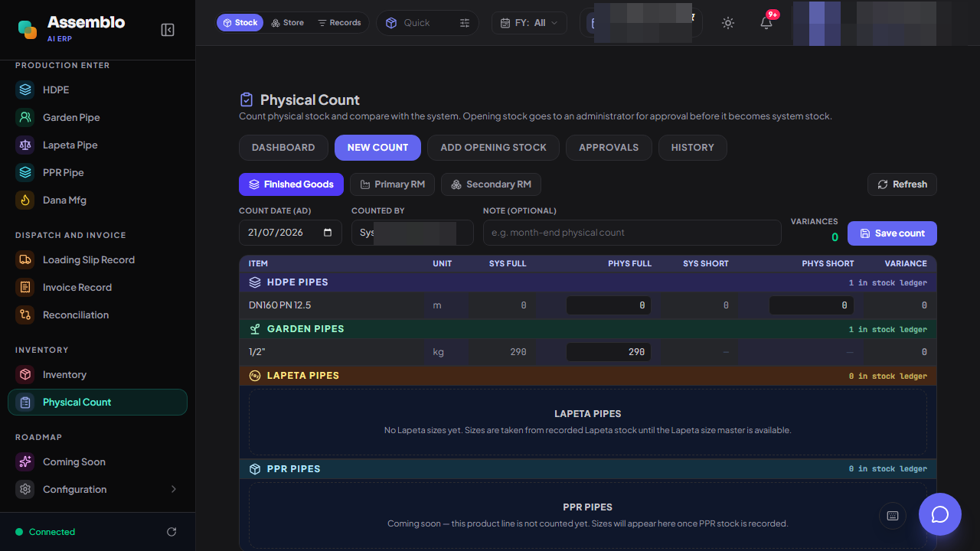The width and height of the screenshot is (980, 551).
Task: Click the Assemblo logo icon
Action: coord(28,30)
